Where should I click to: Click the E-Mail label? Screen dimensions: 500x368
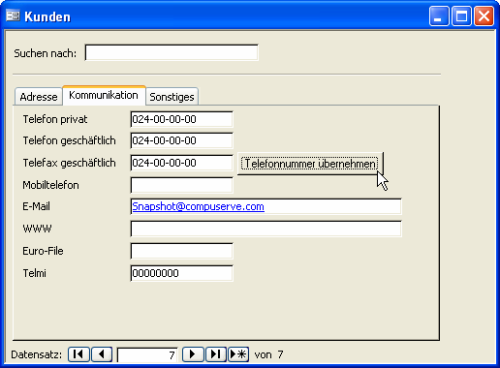click(x=36, y=206)
